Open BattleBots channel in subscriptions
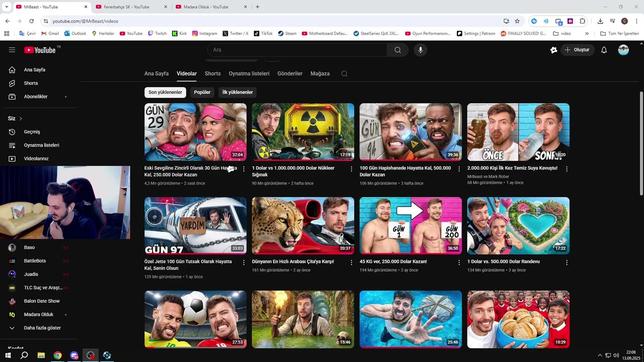 (35, 261)
